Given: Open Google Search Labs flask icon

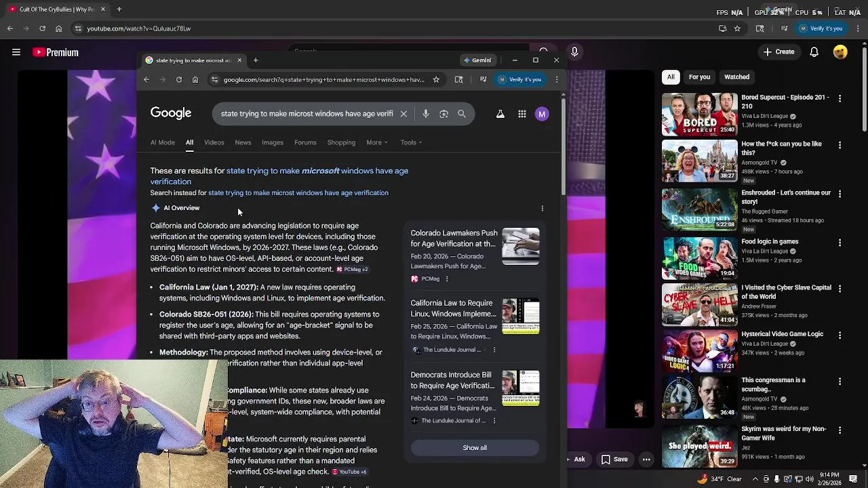Looking at the screenshot, I should point(500,114).
